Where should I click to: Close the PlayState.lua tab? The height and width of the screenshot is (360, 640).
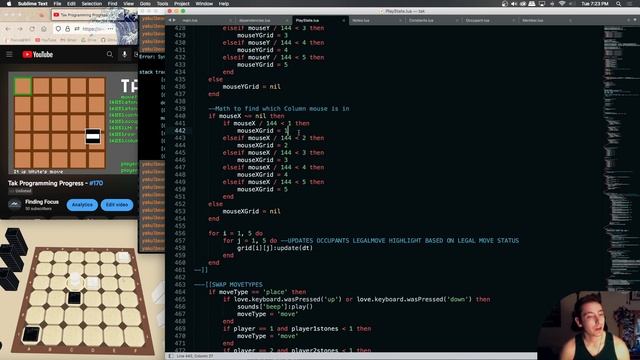(x=343, y=20)
